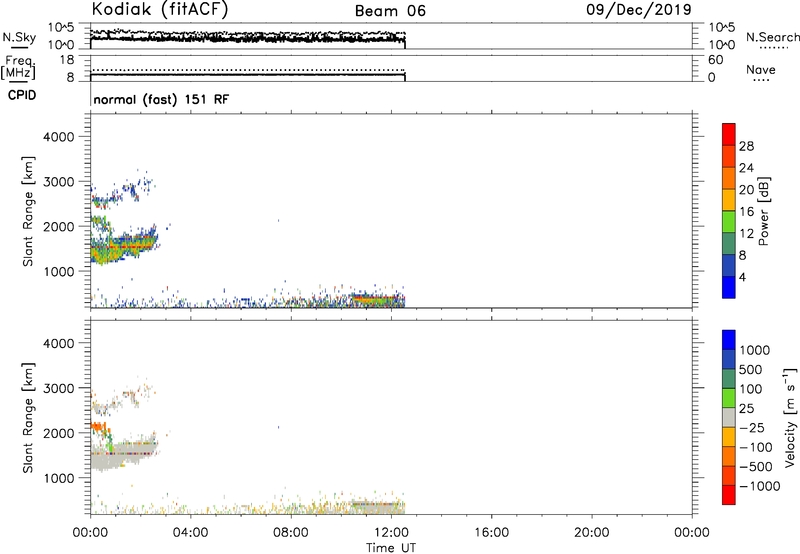Click the -25 label on Velocity colorbar
The image size is (800, 554).
pos(752,428)
